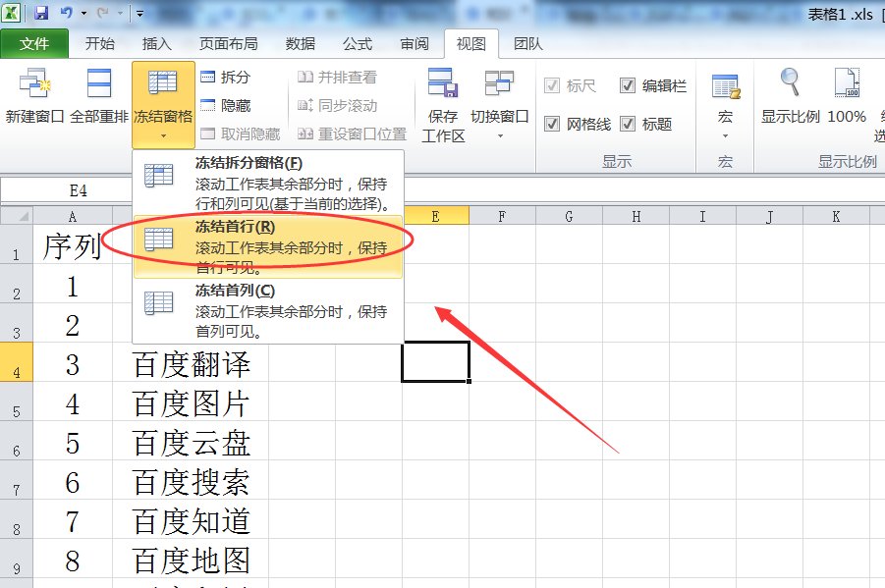Uncheck the 编辑栏 (Formula Bar) option
The height and width of the screenshot is (588, 885).
pyautogui.click(x=628, y=85)
